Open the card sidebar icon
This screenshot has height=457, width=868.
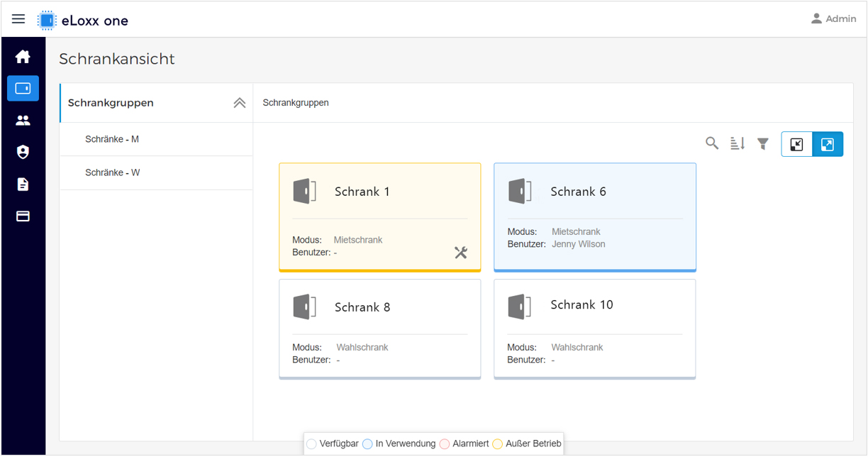pos(23,216)
